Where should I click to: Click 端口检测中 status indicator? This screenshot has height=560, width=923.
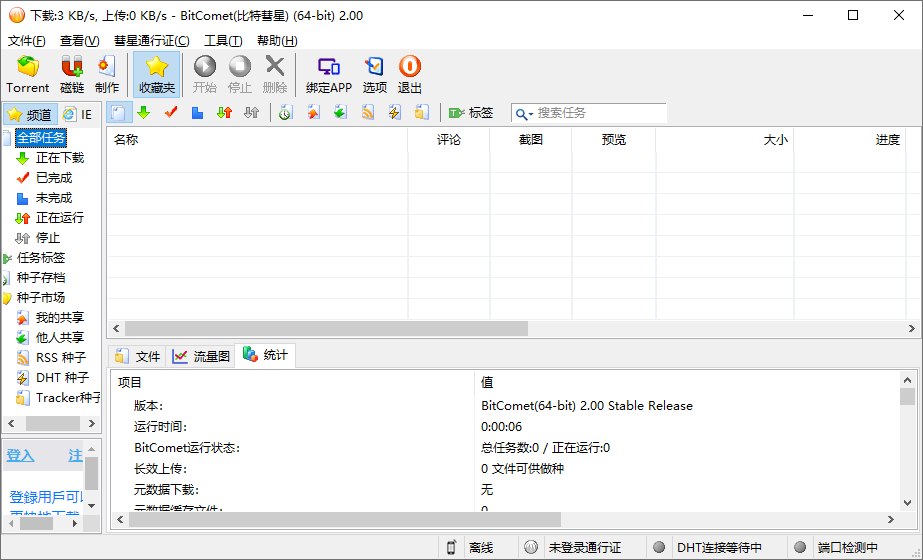[x=848, y=548]
